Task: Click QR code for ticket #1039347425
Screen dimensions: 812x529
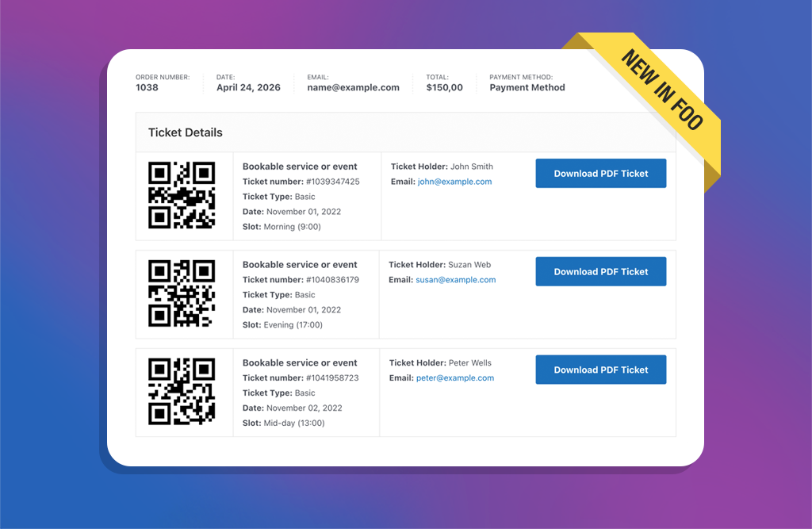Action: pyautogui.click(x=182, y=195)
